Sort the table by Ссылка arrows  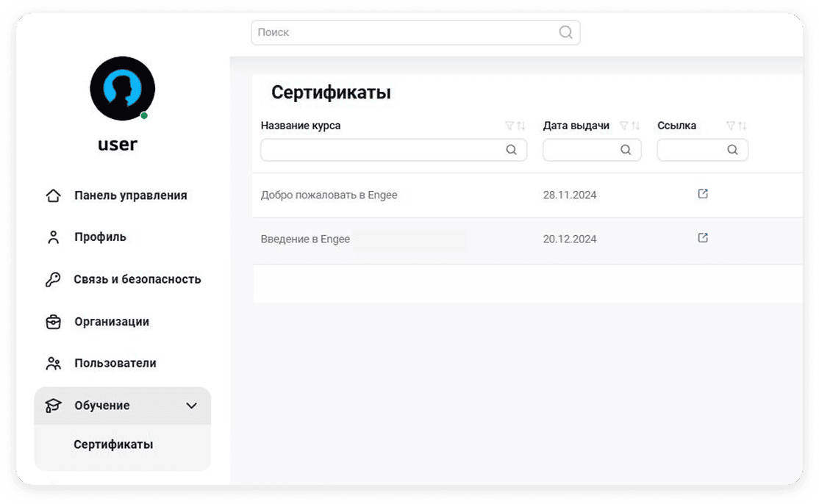[x=743, y=126]
